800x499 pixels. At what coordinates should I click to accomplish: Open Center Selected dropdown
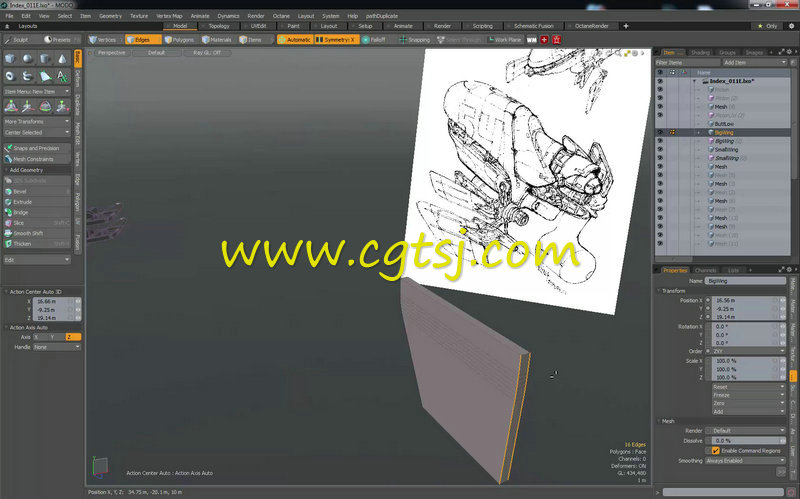(37, 133)
